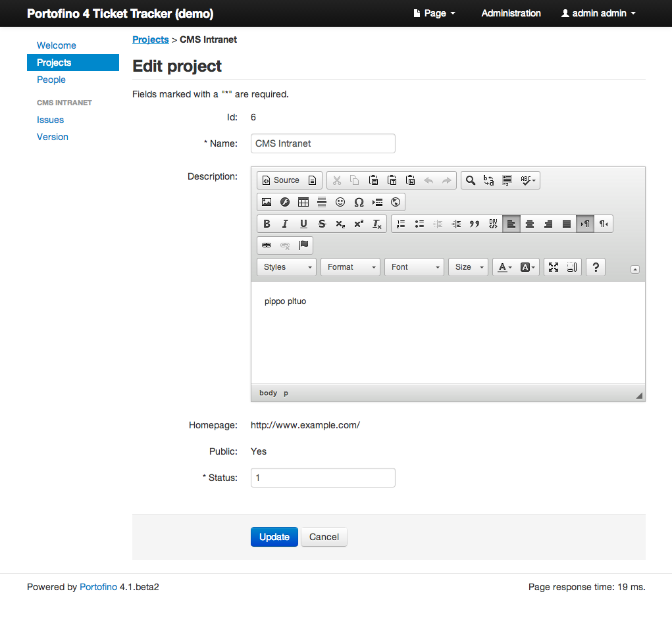Select Issues in the CMS Intranet sidebar
The image size is (672, 629).
click(50, 120)
